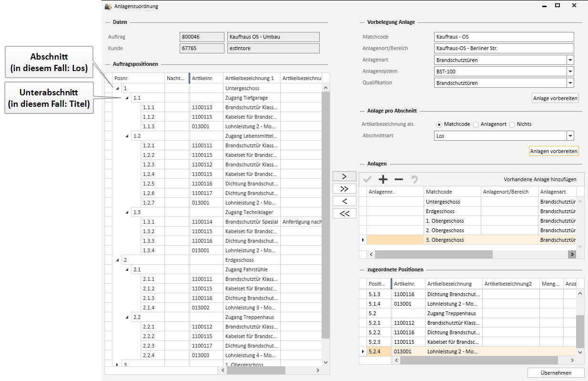Image resolution: width=588 pixels, height=381 pixels.
Task: Open the Qualifikation dropdown
Action: (570, 83)
